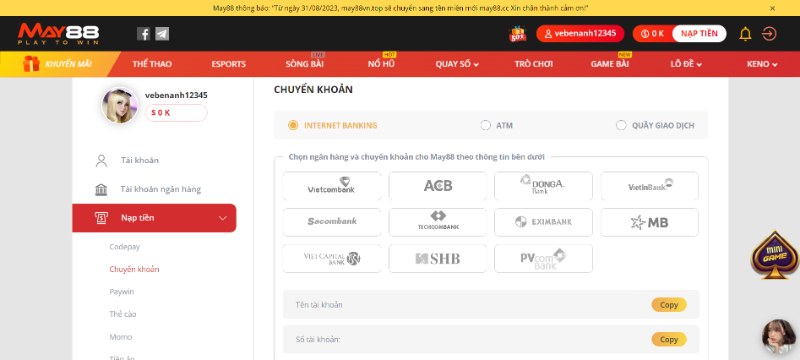Select PVcomBank logo
Image resolution: width=800 pixels, height=360 pixels.
tap(543, 259)
